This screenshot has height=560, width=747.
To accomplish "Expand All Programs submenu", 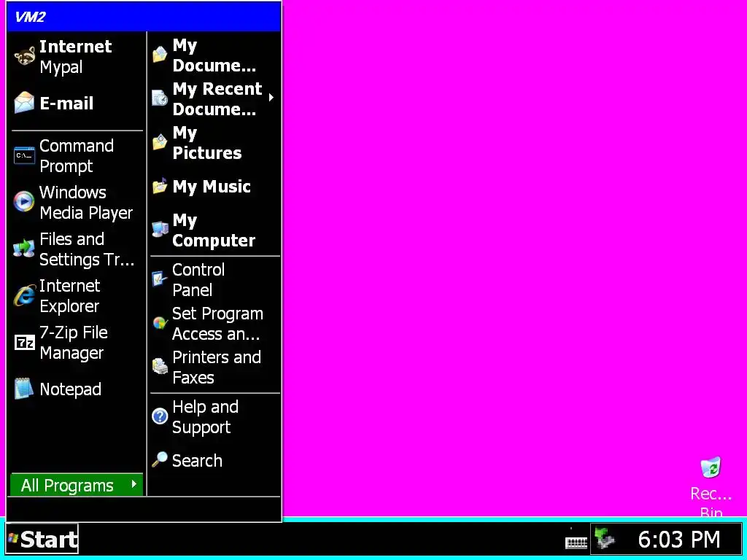I will [76, 485].
